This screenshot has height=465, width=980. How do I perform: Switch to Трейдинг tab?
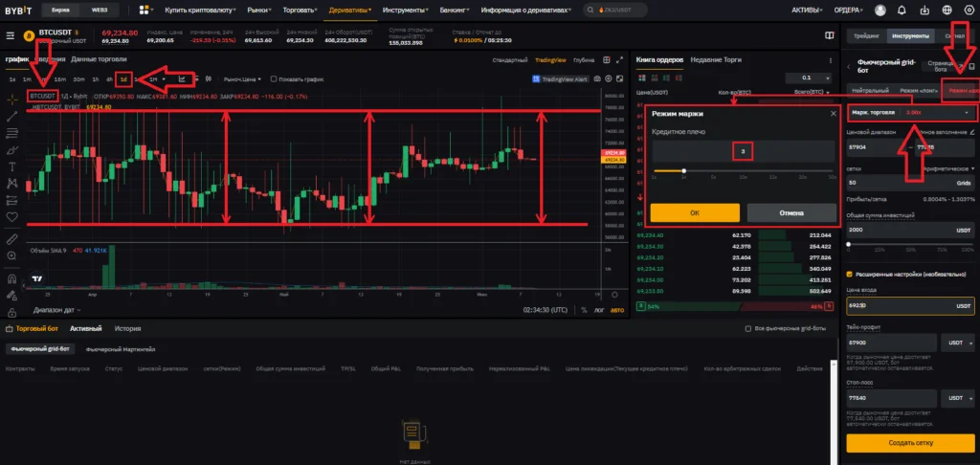tap(867, 36)
